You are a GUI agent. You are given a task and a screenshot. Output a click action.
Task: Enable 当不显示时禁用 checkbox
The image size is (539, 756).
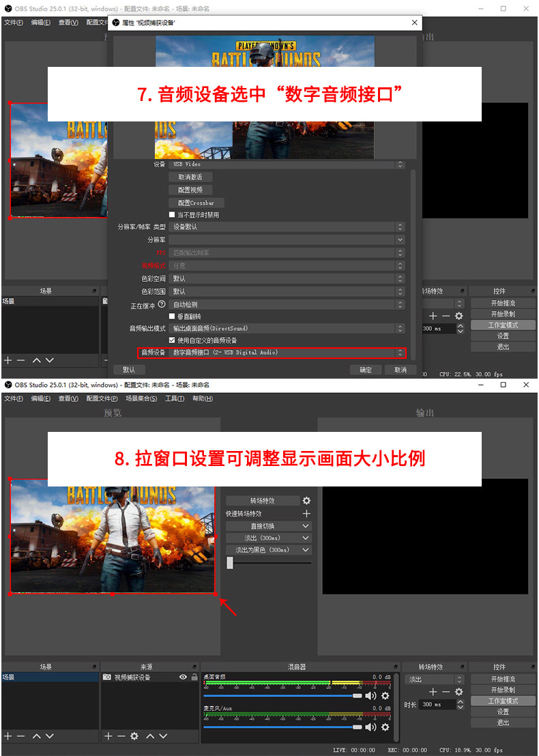172,214
